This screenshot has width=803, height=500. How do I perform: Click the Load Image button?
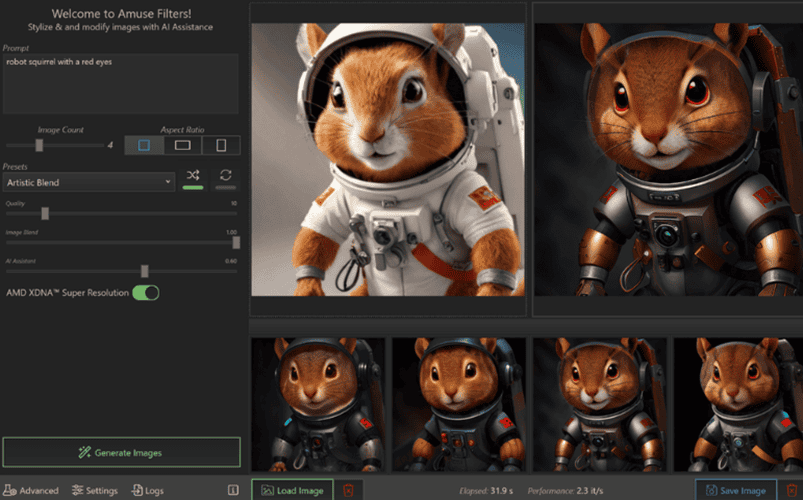pos(292,490)
